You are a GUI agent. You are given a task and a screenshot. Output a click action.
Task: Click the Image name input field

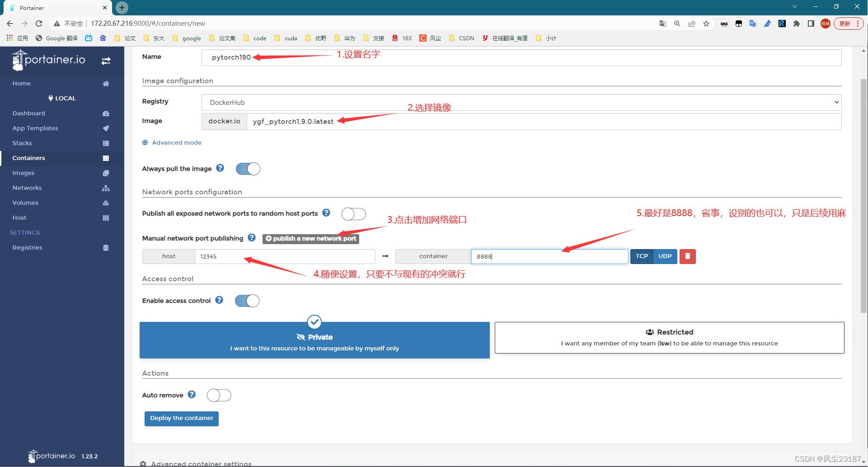[544, 122]
